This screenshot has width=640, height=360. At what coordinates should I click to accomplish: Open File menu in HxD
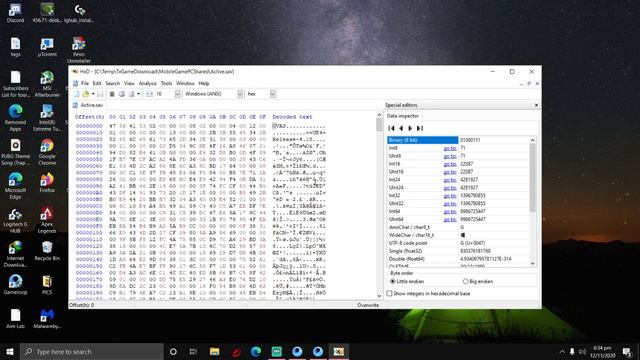pyautogui.click(x=84, y=83)
